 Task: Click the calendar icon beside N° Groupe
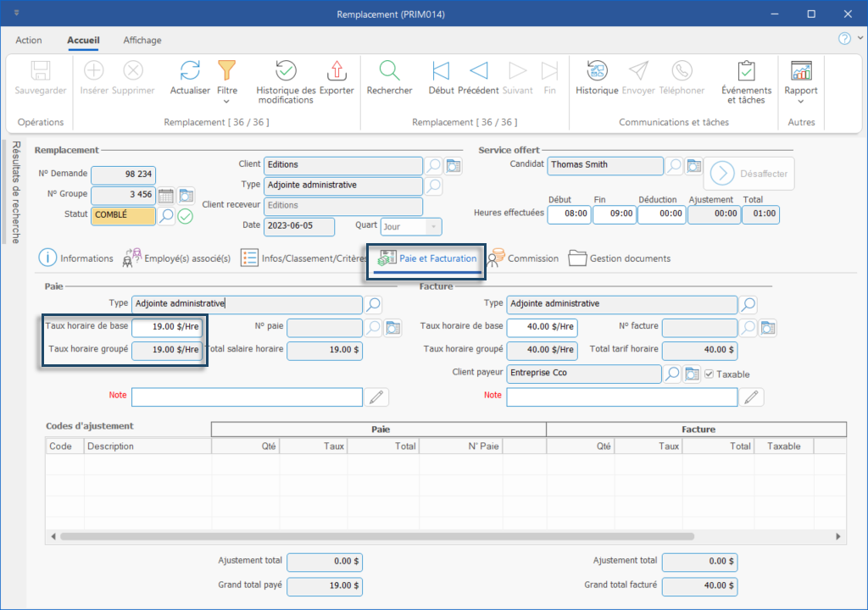tap(166, 196)
